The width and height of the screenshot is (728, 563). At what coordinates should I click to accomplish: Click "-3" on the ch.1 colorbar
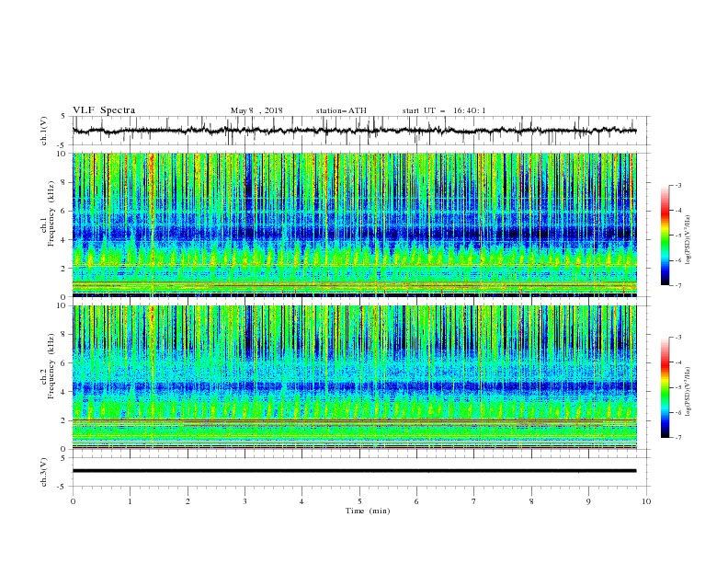677,185
